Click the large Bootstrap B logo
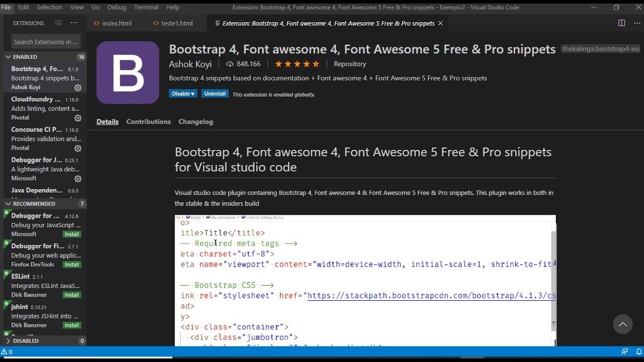 pos(128,72)
